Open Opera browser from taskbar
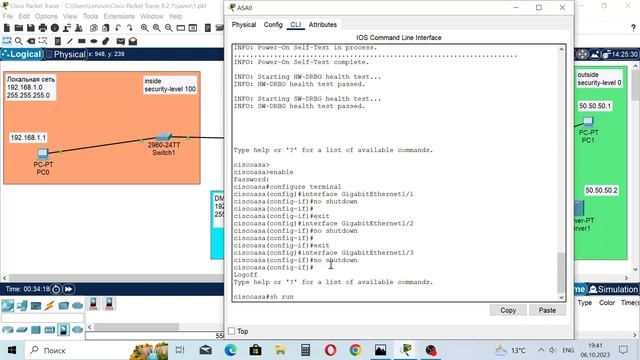The image size is (640, 360). tap(330, 350)
